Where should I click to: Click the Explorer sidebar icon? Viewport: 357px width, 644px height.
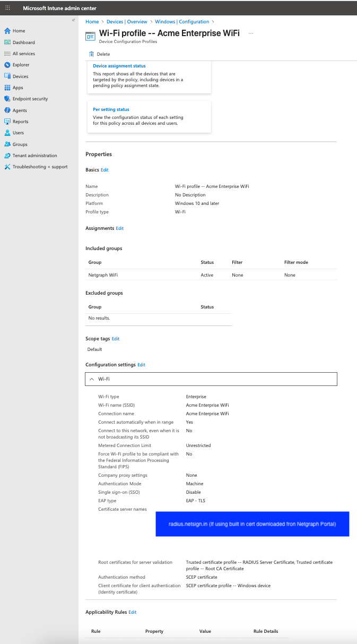pyautogui.click(x=7, y=65)
